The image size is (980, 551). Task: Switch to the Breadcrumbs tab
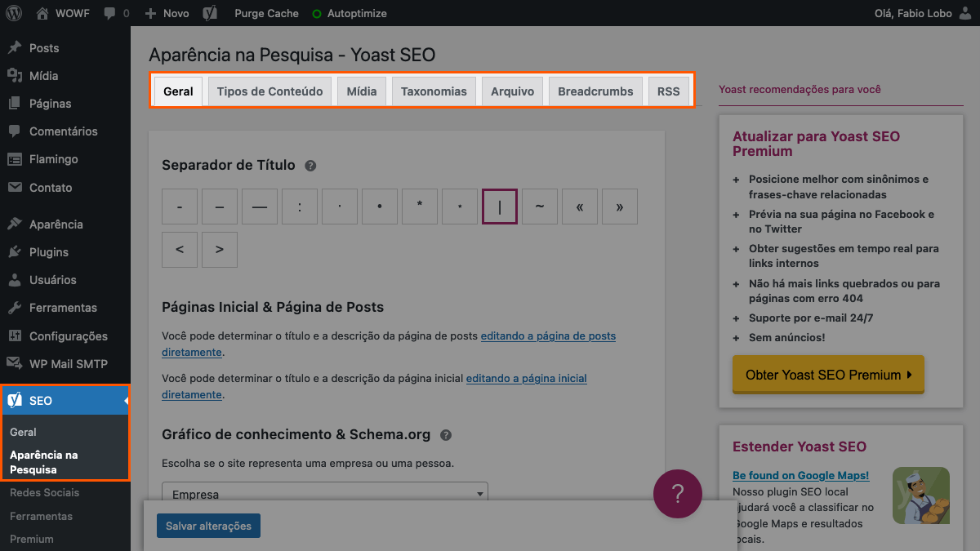(595, 91)
